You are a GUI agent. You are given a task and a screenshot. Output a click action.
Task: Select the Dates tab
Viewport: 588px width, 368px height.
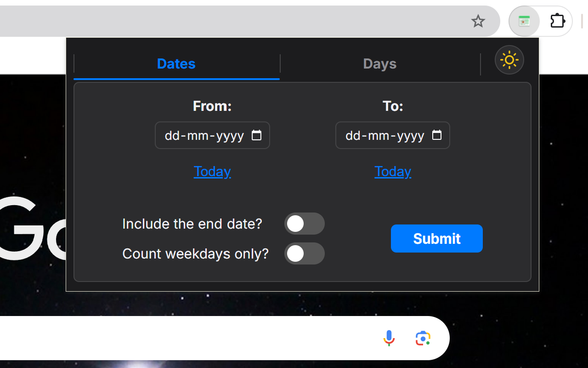[176, 63]
